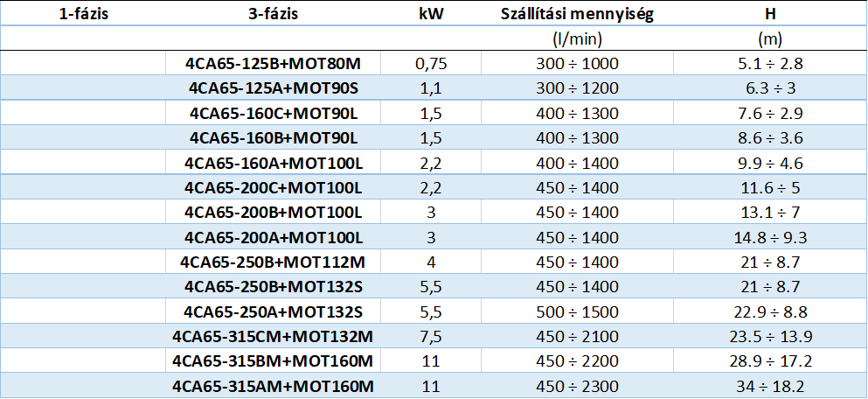Select the (l/min) unit cell
Image resolution: width=868 pixels, height=399 pixels.
click(578, 38)
